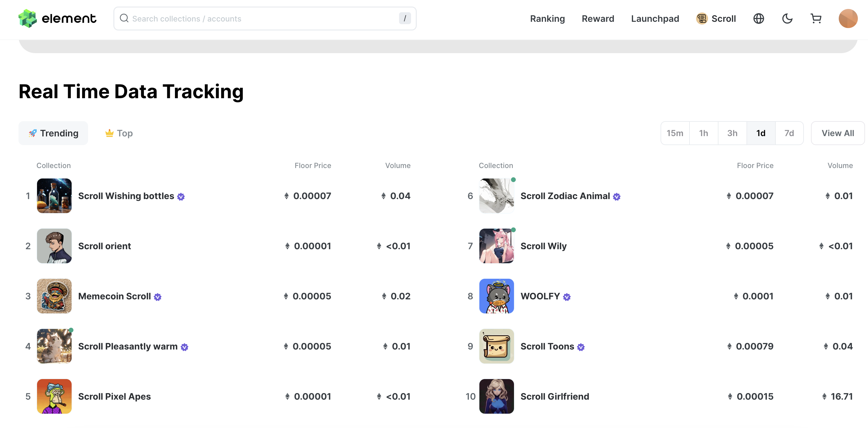Click verified badge beside Scroll Toons
The image size is (868, 428).
click(x=581, y=347)
